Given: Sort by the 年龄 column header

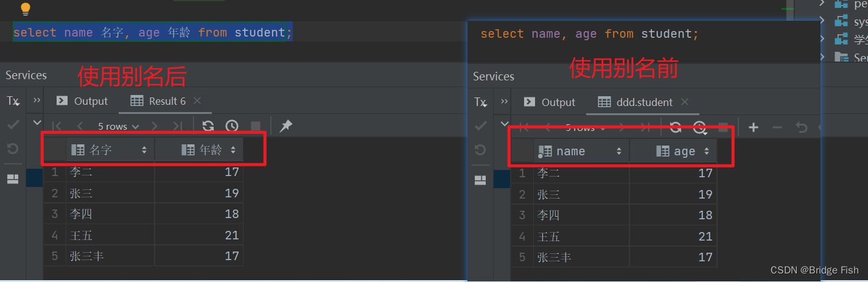Looking at the screenshot, I should tap(199, 150).
